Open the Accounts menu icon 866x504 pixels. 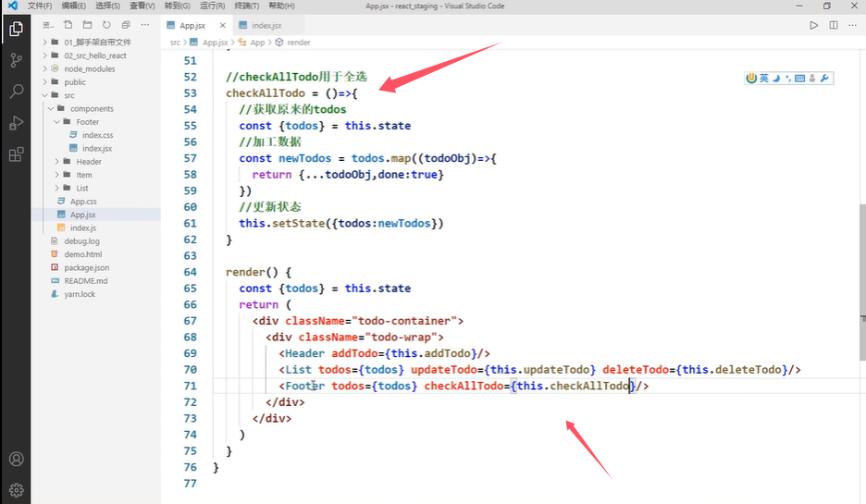pyautogui.click(x=16, y=459)
